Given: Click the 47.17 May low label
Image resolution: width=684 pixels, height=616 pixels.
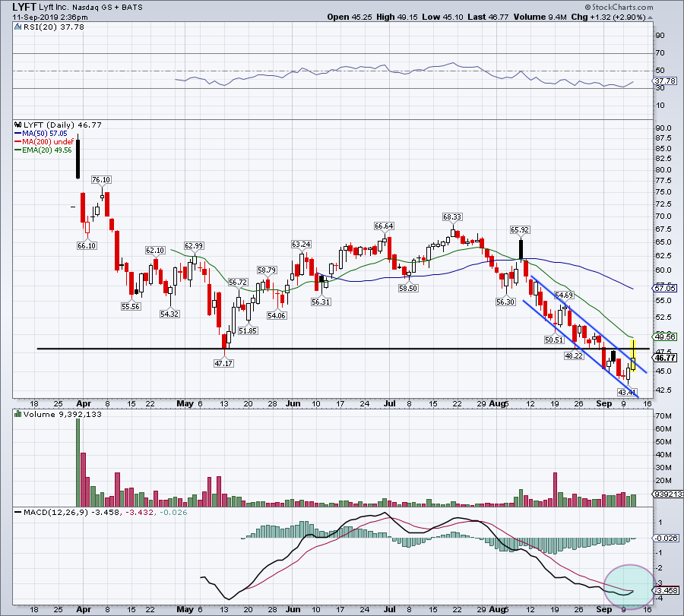Looking at the screenshot, I should coord(223,363).
